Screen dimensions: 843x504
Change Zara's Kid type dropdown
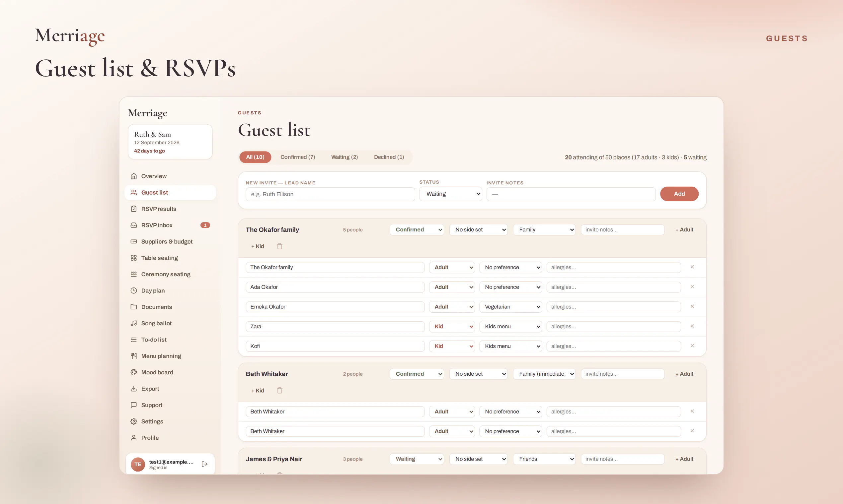tap(452, 326)
